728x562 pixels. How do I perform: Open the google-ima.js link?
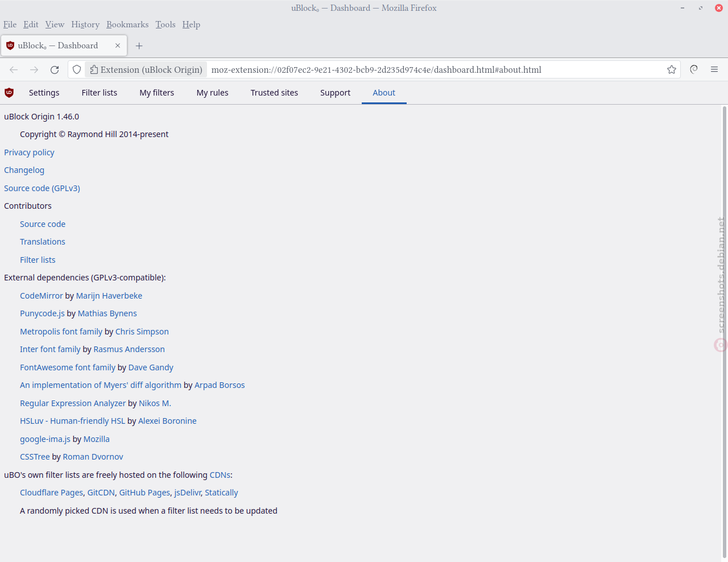[45, 439]
